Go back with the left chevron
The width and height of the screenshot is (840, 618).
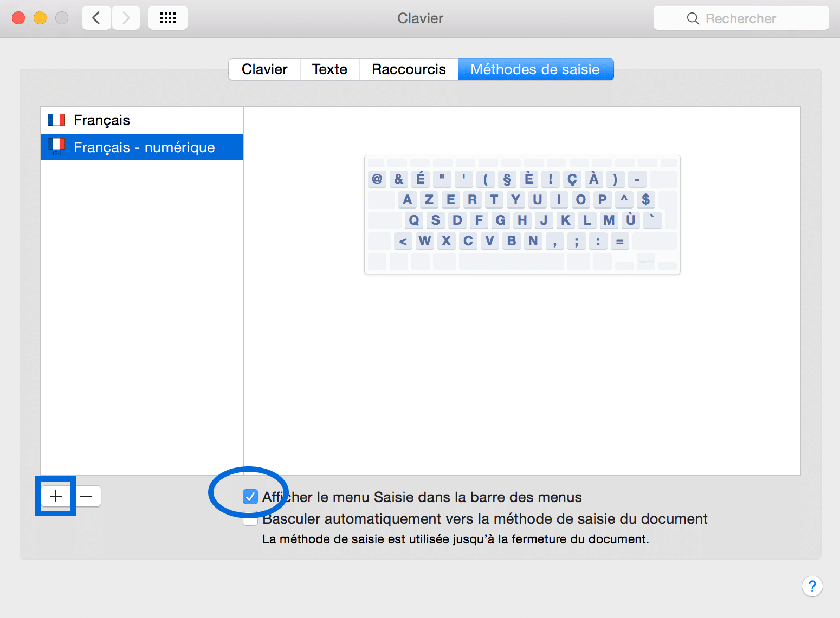point(96,18)
